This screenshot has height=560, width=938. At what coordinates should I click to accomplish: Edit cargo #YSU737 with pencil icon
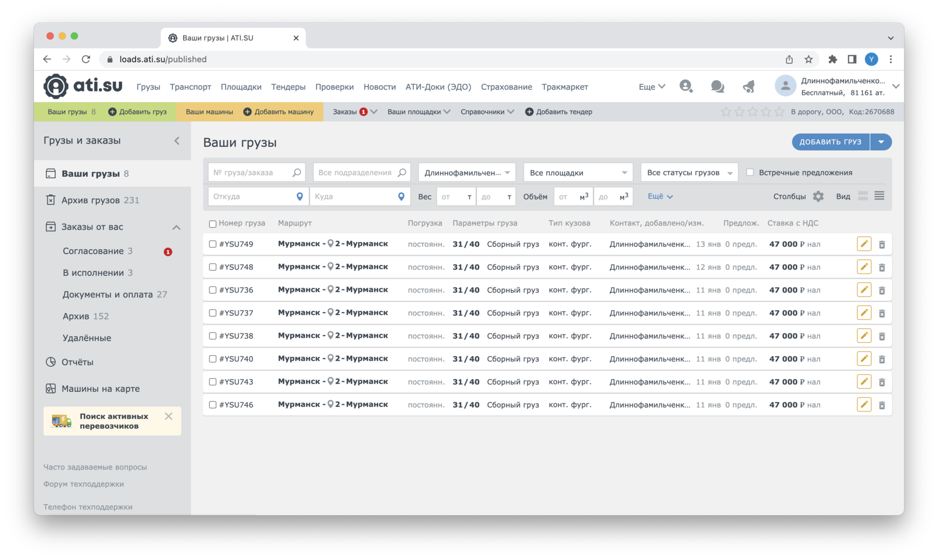pyautogui.click(x=864, y=313)
